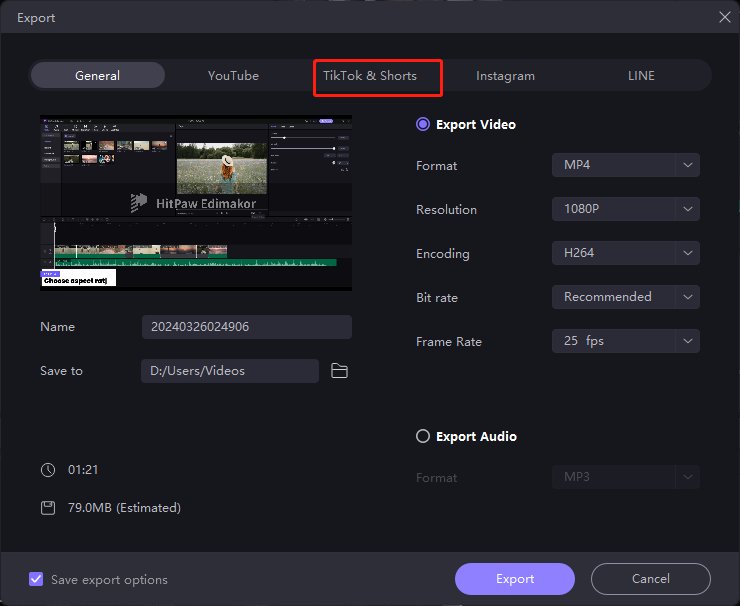Open the video Format MP4 dropdown
Viewport: 740px width, 606px height.
point(626,165)
